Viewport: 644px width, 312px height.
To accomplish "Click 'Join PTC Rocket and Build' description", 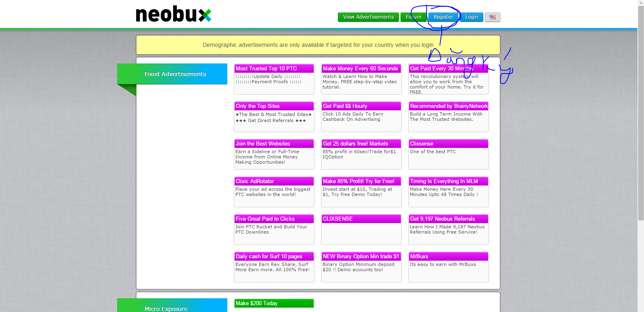I will pyautogui.click(x=271, y=230).
